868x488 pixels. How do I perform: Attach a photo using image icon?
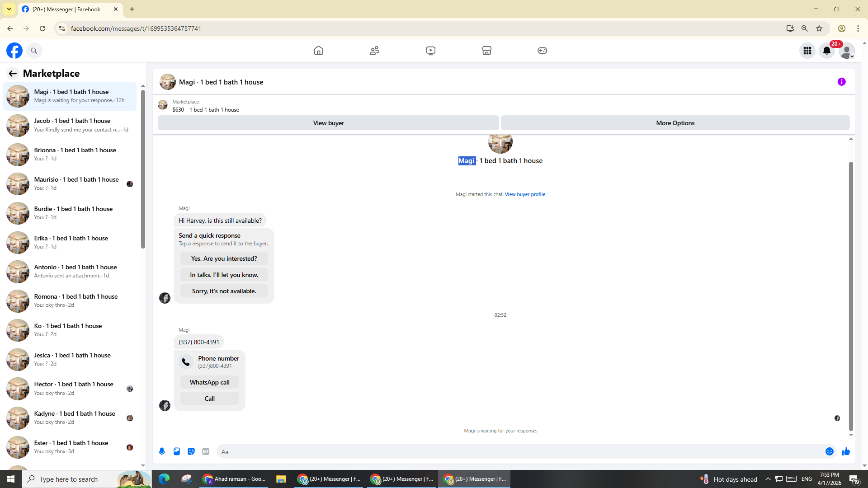[177, 451]
